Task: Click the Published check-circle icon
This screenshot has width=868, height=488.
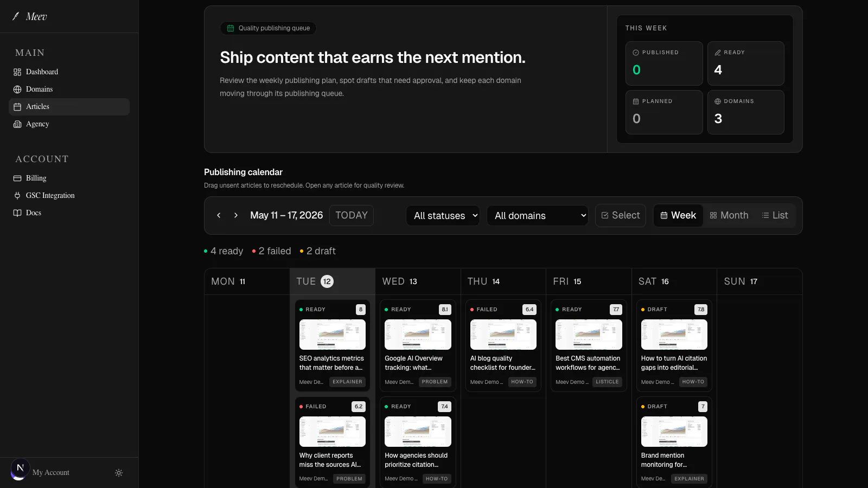Action: [636, 53]
